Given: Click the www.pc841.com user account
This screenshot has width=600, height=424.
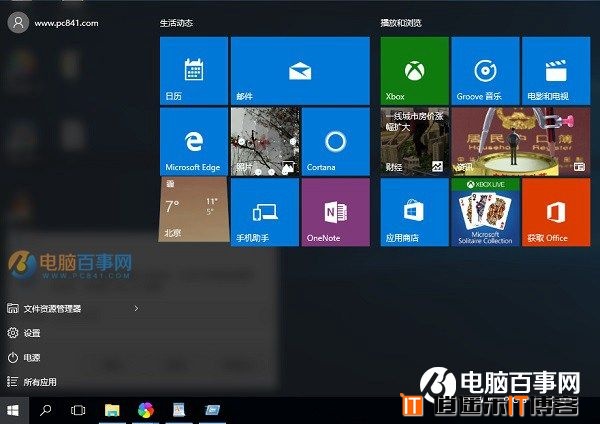Looking at the screenshot, I should pyautogui.click(x=53, y=23).
